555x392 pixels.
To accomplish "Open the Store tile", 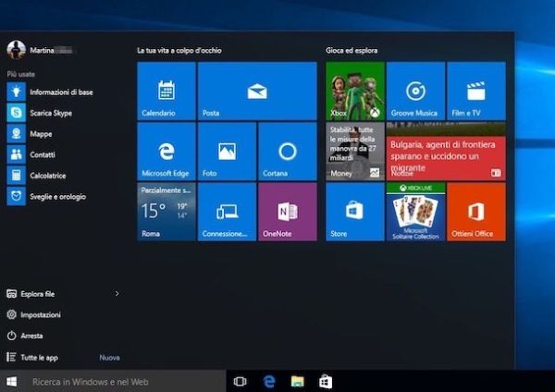I will tap(354, 211).
